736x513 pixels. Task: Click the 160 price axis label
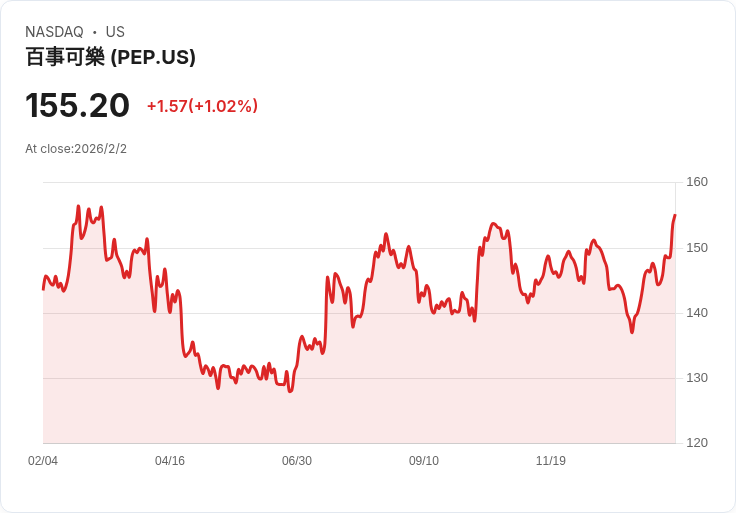[697, 182]
